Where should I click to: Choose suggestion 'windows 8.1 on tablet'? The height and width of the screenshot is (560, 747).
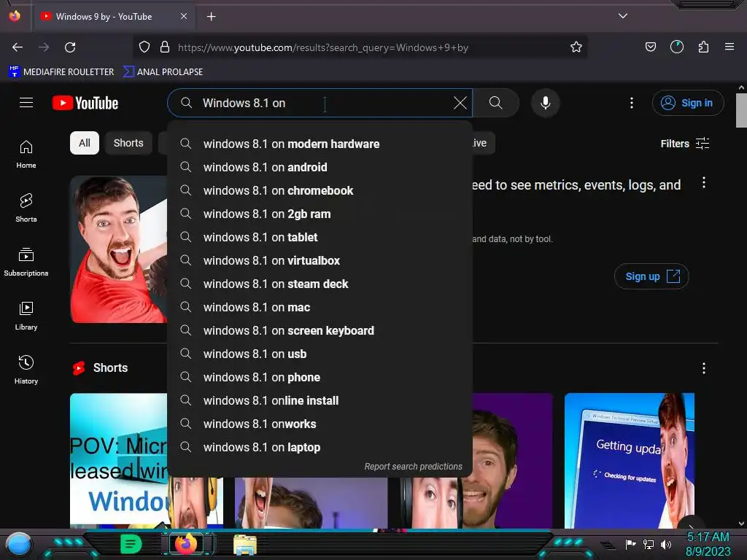click(320, 237)
